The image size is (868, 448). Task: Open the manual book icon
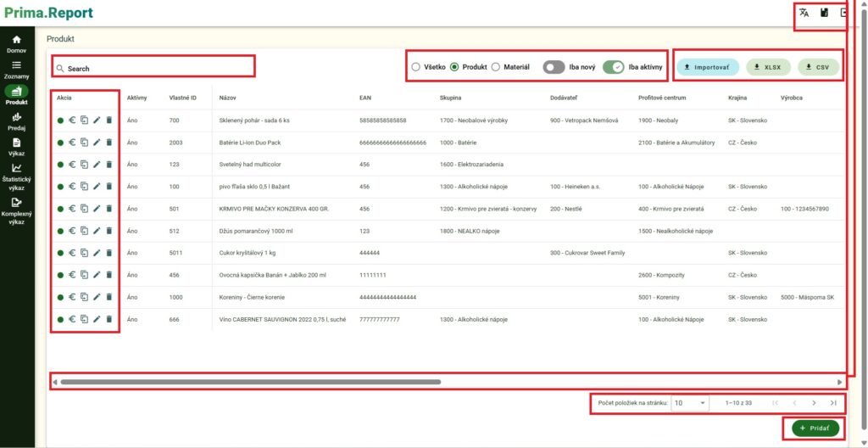click(x=824, y=13)
